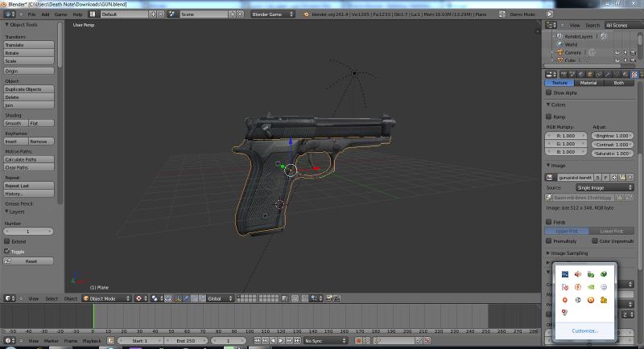Select the Lower First field option
This screenshot has height=349, width=644.
(611, 232)
